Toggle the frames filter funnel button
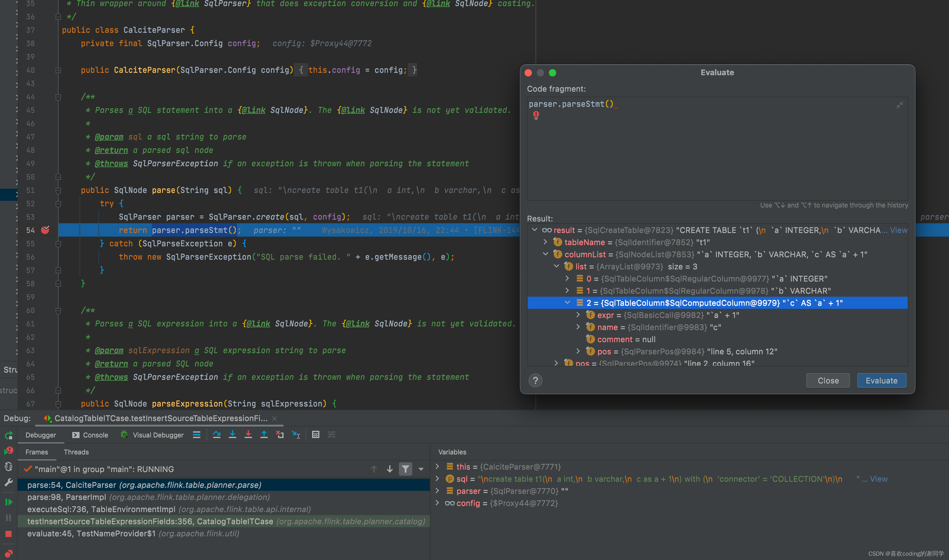This screenshot has width=949, height=560. tap(405, 469)
